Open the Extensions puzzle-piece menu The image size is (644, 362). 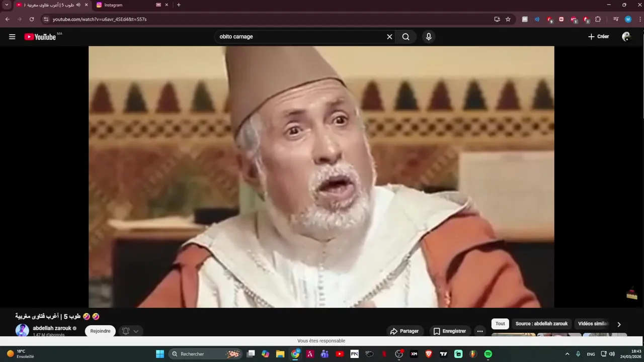(x=598, y=19)
